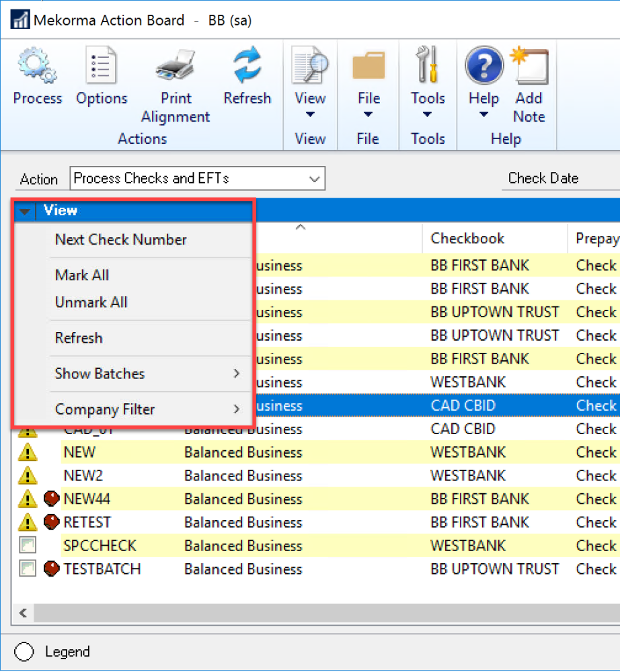
Task: Expand the File ribbon dropdown arrow
Action: point(368,114)
